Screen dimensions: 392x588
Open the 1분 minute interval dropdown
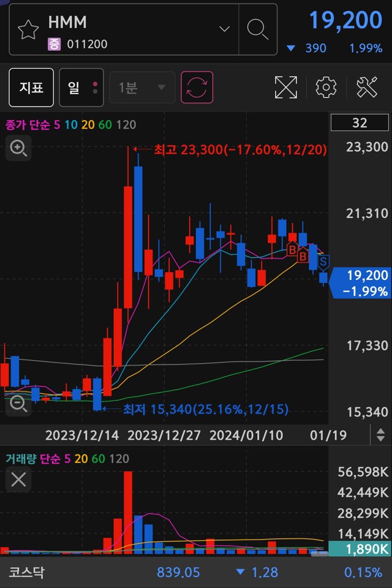(x=142, y=88)
